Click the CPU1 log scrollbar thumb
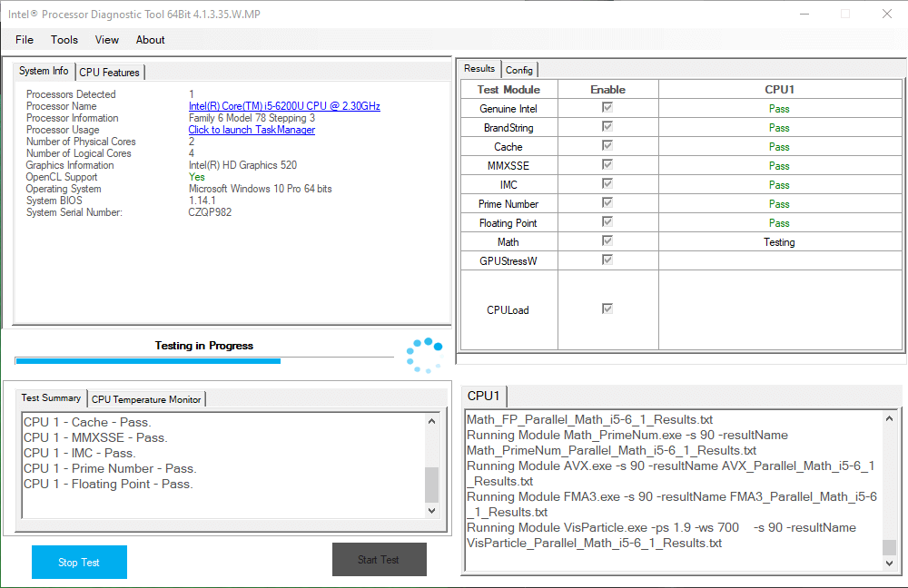The height and width of the screenshot is (588, 908). pyautogui.click(x=890, y=547)
